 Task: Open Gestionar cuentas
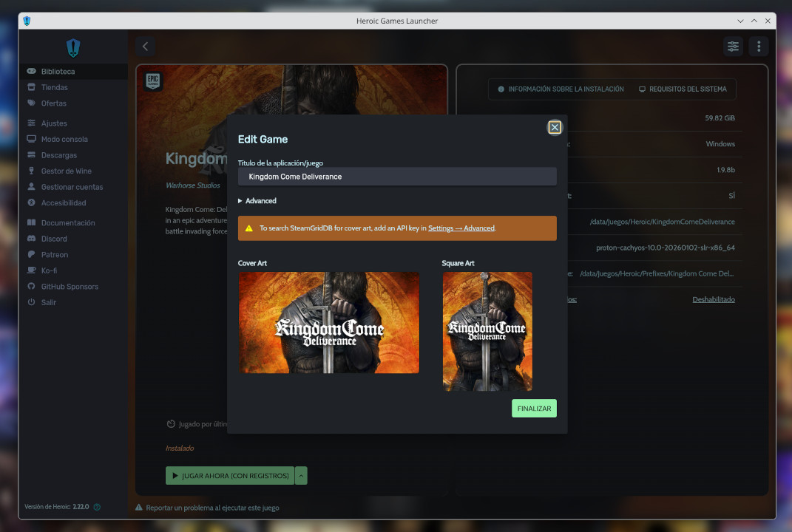point(72,187)
